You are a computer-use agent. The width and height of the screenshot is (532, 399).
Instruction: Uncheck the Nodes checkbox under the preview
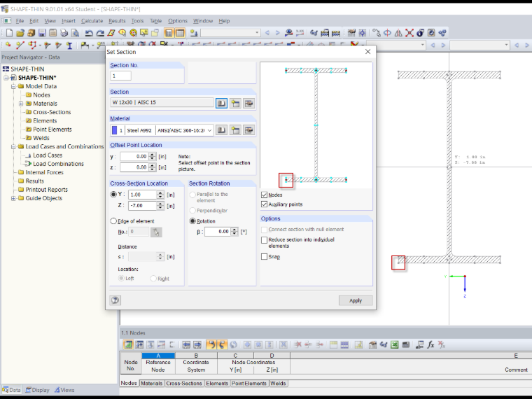coord(265,195)
